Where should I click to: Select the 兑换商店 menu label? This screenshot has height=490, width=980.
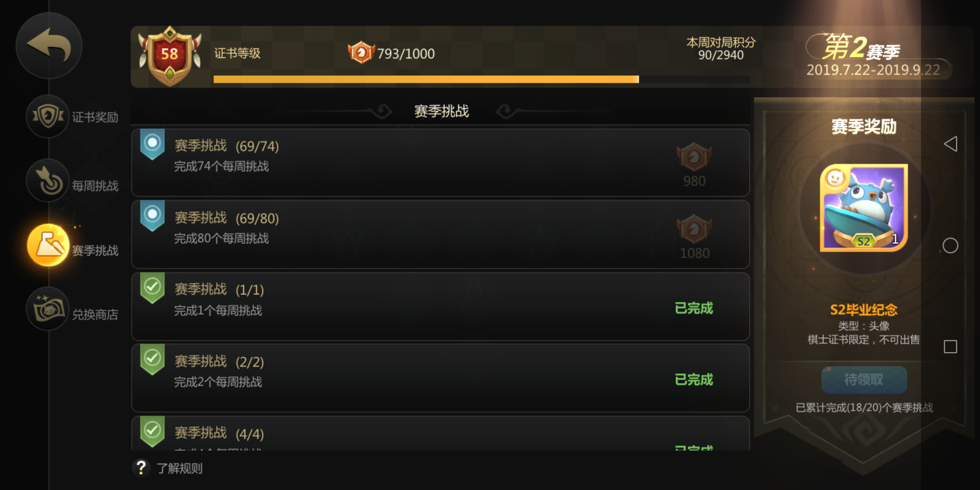click(x=95, y=314)
